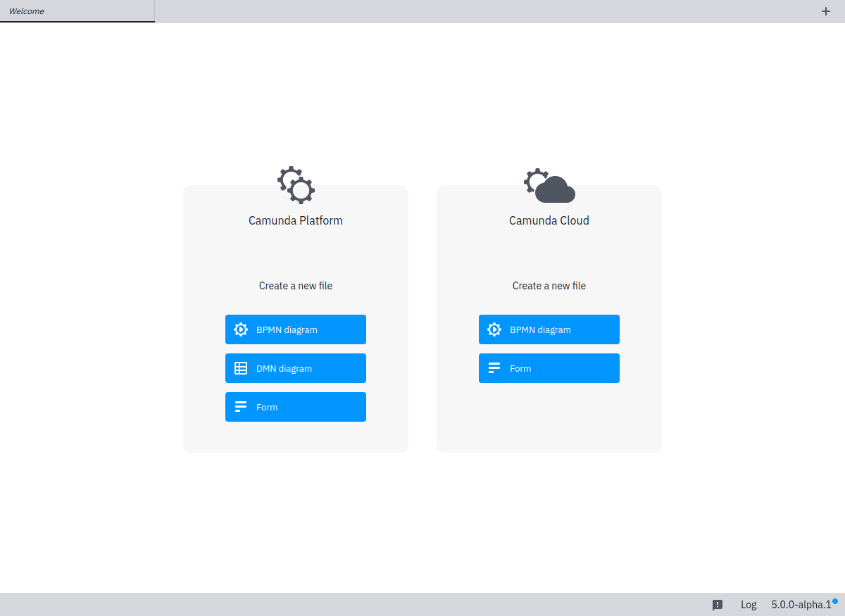Image resolution: width=845 pixels, height=616 pixels.
Task: Click the cog icon on Cloud's BPMN diagram button
Action: (x=494, y=329)
